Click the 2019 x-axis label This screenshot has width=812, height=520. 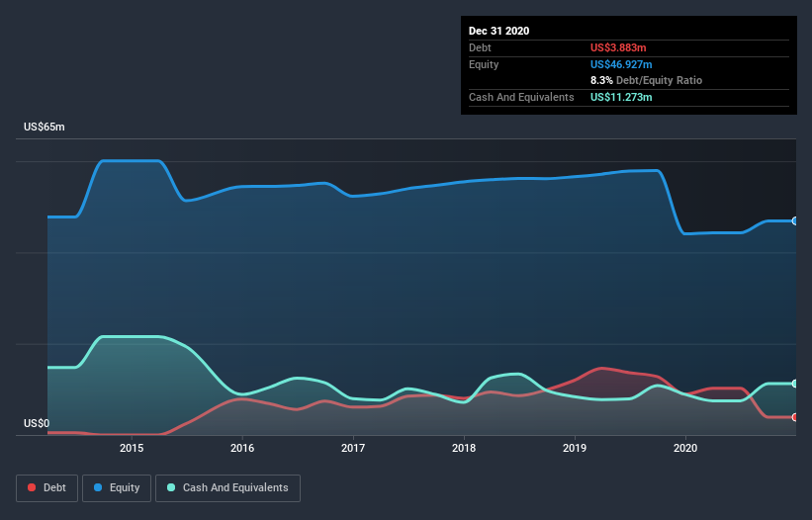[x=575, y=448]
